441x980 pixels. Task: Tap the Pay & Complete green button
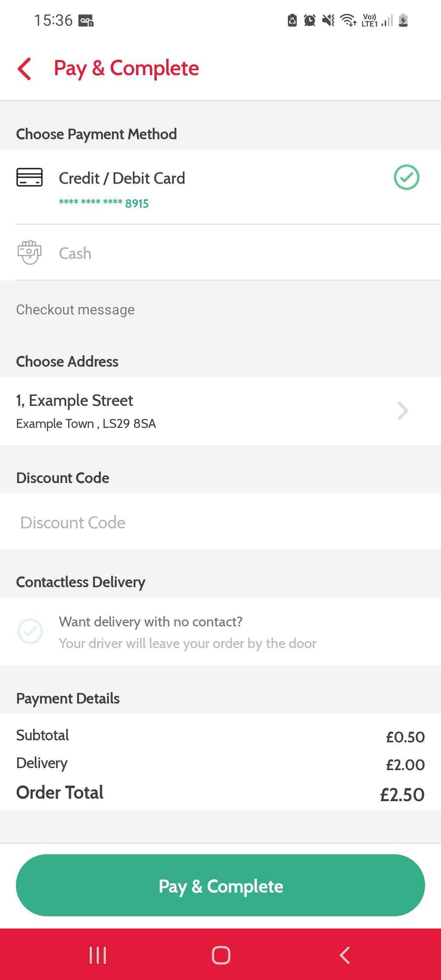[220, 885]
